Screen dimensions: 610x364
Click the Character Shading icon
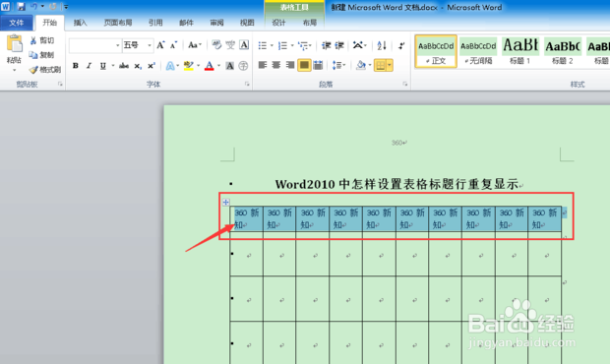230,66
